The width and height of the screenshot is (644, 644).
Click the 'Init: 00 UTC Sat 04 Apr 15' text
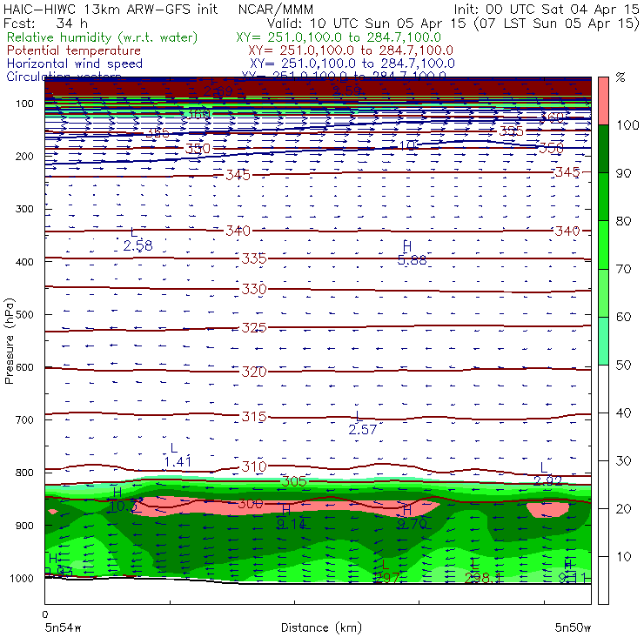547,9
